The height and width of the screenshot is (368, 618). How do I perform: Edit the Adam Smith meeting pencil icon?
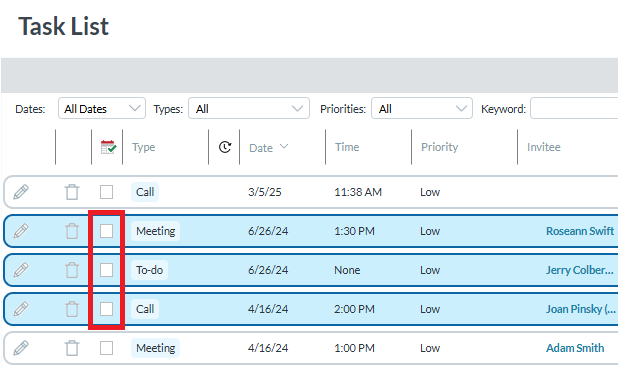coord(21,348)
